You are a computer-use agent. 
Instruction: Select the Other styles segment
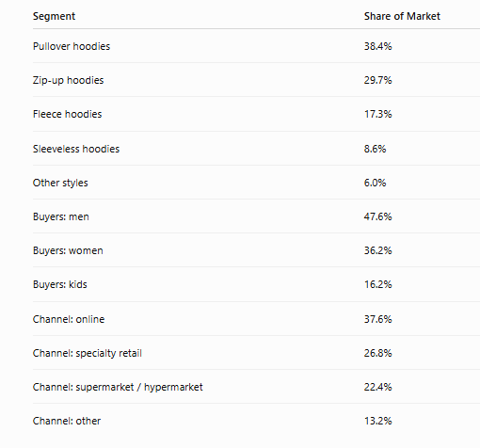point(60,183)
